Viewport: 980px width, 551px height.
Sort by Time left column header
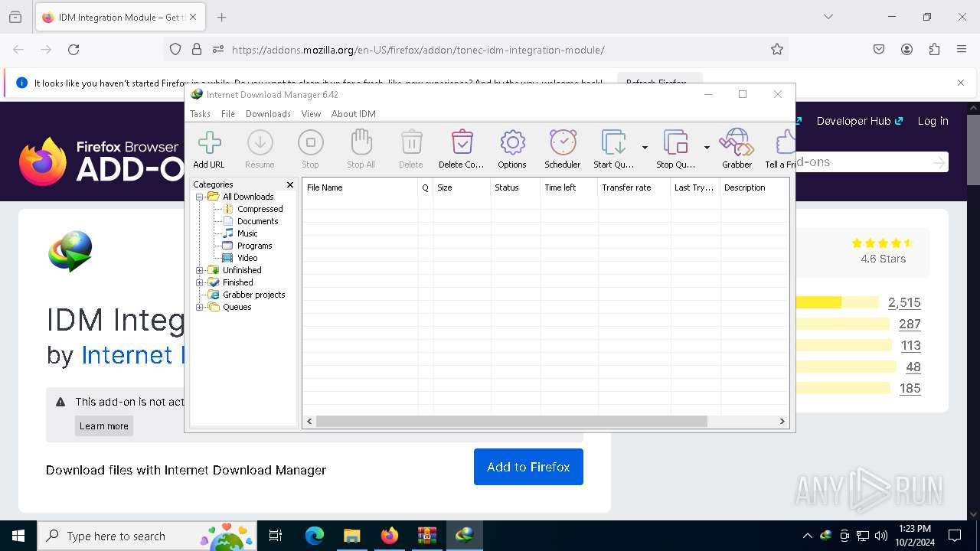pos(569,187)
